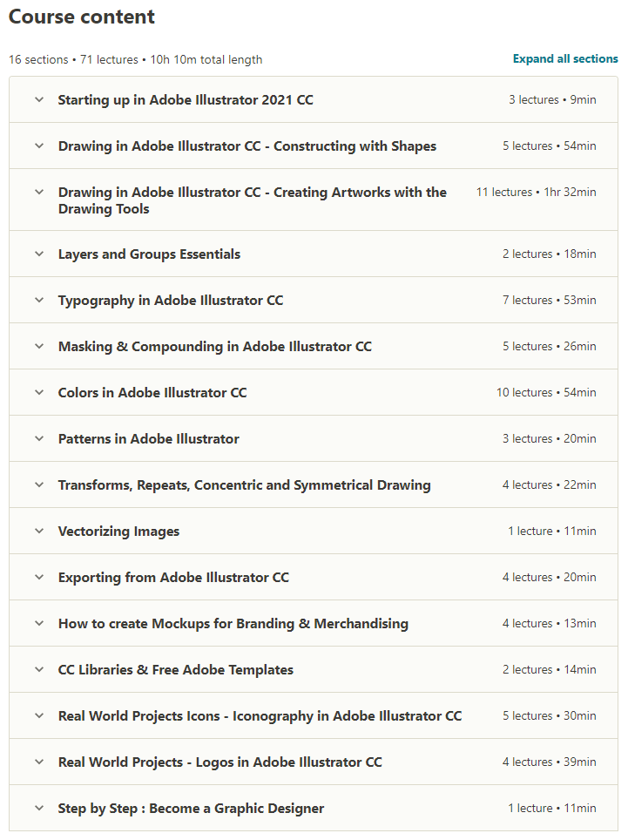This screenshot has width=628, height=840.
Task: Open How to create Mockups section title
Action: point(233,624)
